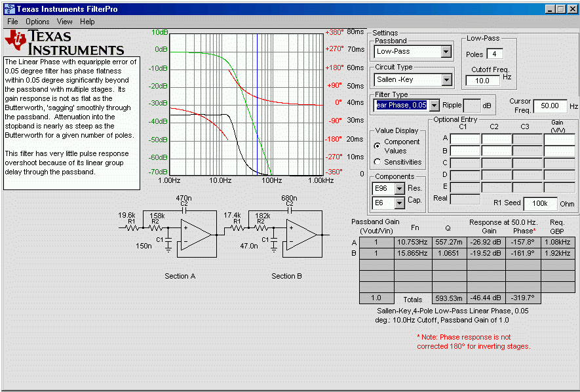Screen dimensions: 580x392
Task: Click the Poles input field
Action: [x=494, y=54]
